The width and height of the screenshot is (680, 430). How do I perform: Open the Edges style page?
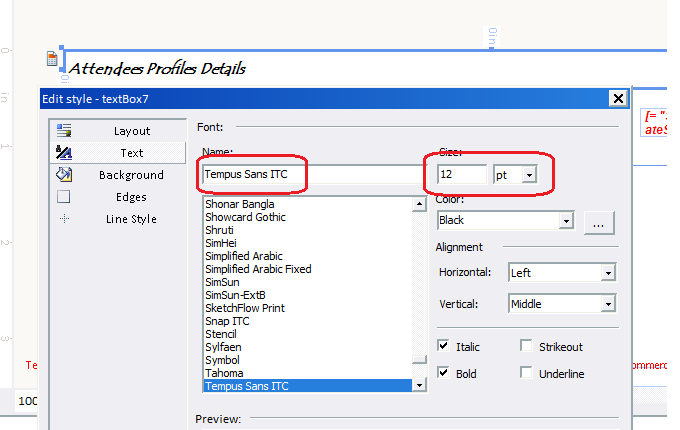[x=118, y=197]
